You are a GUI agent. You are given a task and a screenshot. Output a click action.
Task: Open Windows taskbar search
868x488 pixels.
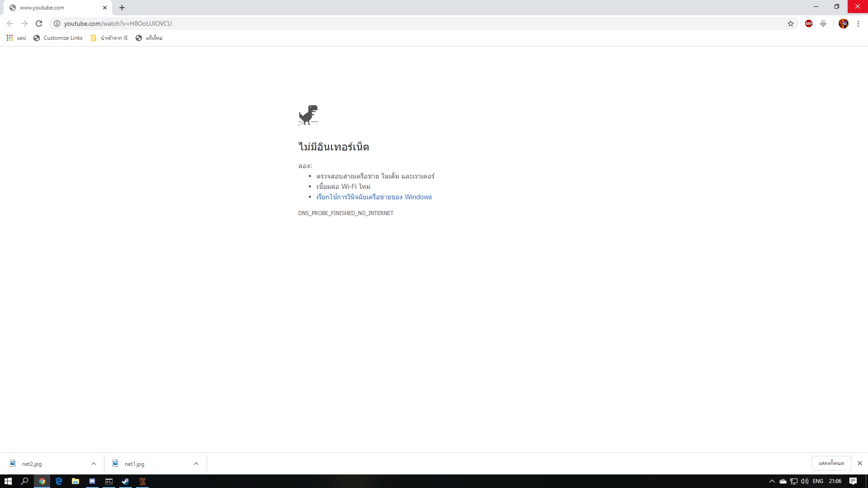25,481
